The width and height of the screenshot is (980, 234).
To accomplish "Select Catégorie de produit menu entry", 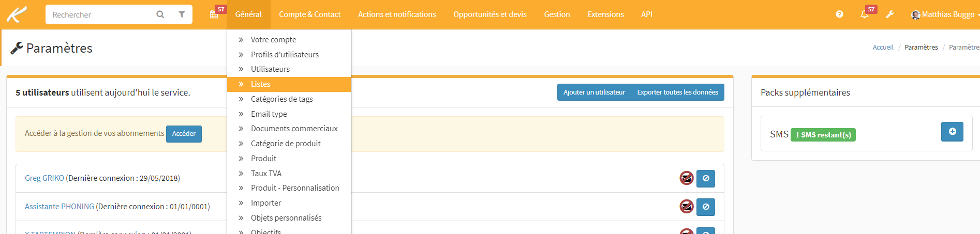I will click(x=289, y=144).
